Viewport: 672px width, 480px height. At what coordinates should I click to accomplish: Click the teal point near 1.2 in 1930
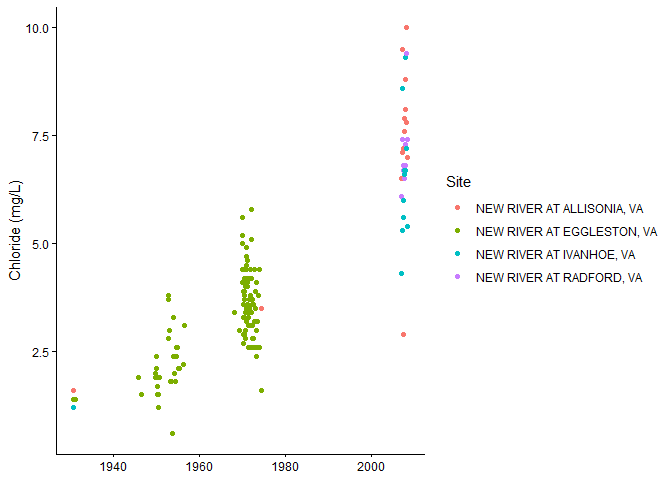click(73, 408)
